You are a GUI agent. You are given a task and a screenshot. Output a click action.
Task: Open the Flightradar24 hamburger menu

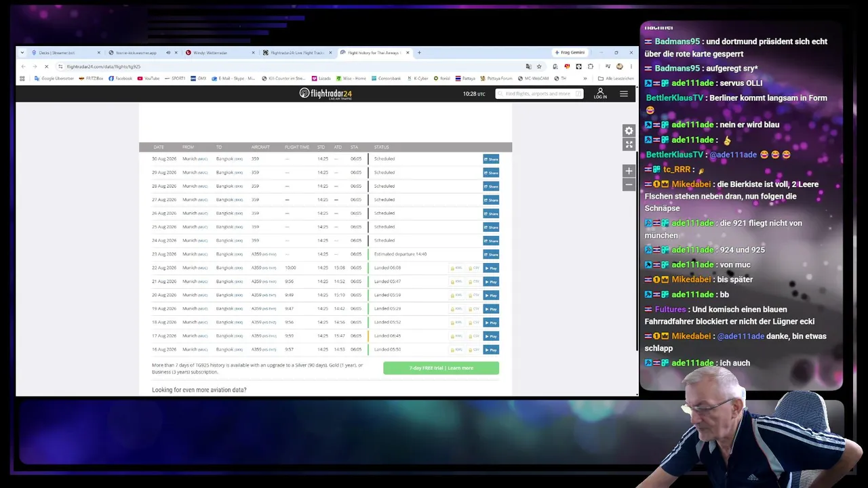pos(624,94)
